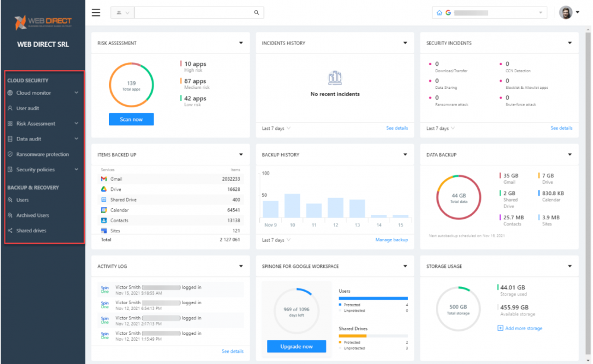593x364 pixels.
Task: Change Last 7 days in Incidents History
Action: point(276,129)
